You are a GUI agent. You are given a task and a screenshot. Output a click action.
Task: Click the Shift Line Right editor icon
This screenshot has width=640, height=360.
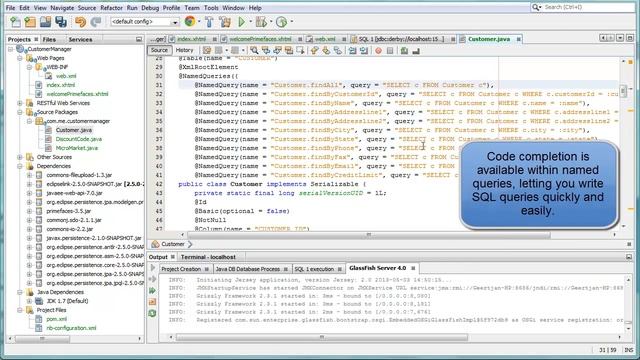(x=364, y=51)
